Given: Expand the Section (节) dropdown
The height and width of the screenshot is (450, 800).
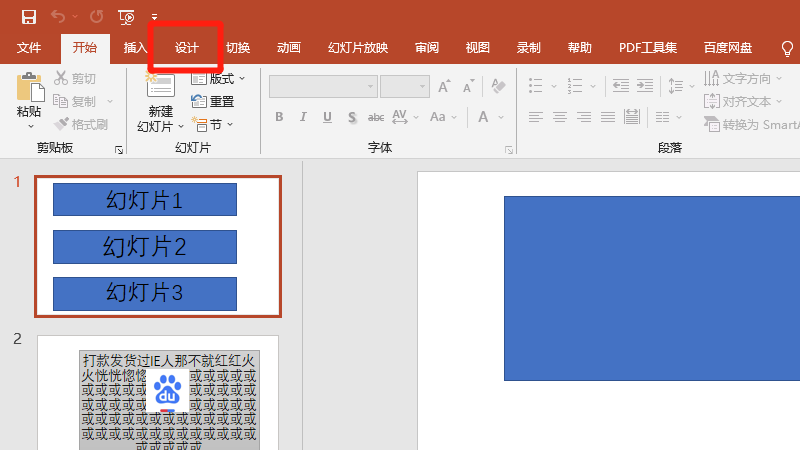Looking at the screenshot, I should pyautogui.click(x=214, y=125).
